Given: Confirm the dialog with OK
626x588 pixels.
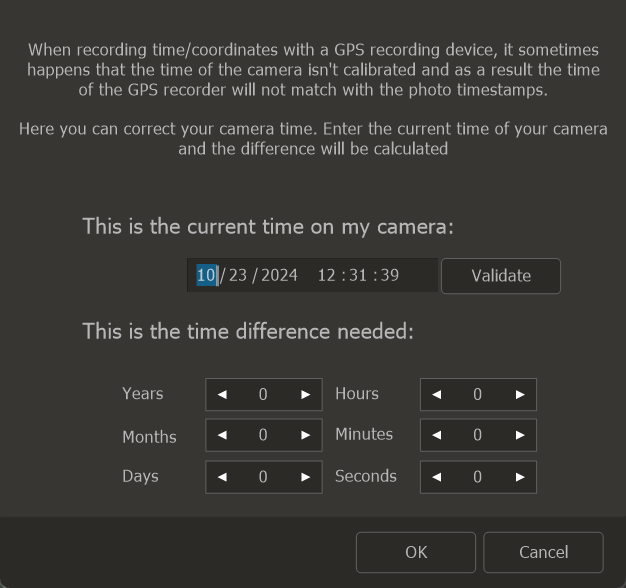Looking at the screenshot, I should click(x=416, y=552).
